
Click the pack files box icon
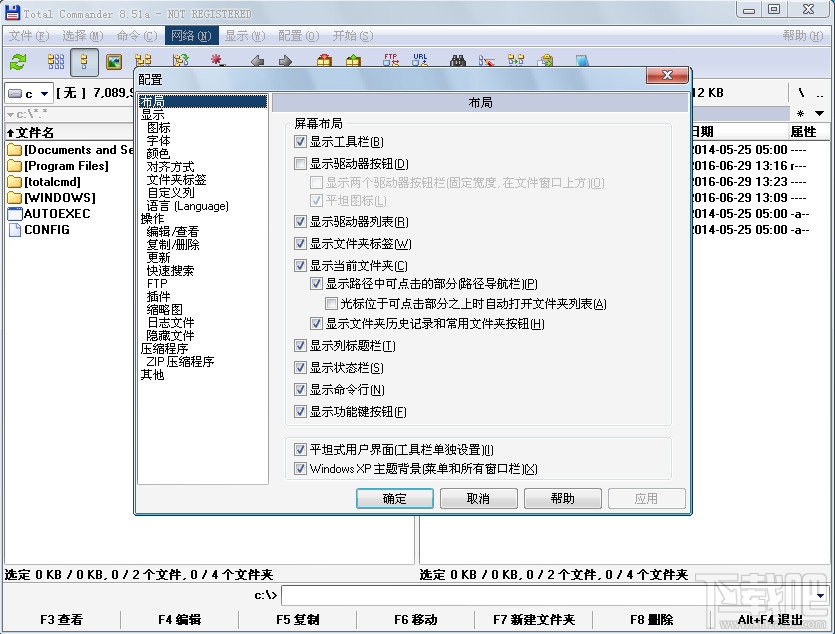[324, 61]
